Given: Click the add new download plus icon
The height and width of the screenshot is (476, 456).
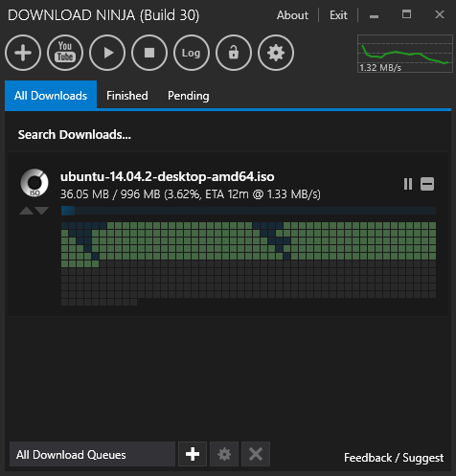Looking at the screenshot, I should point(23,53).
